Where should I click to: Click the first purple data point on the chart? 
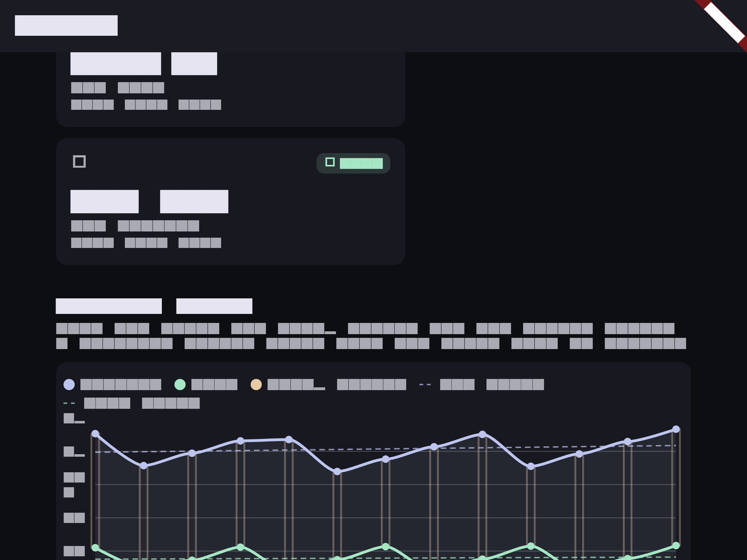click(95, 433)
